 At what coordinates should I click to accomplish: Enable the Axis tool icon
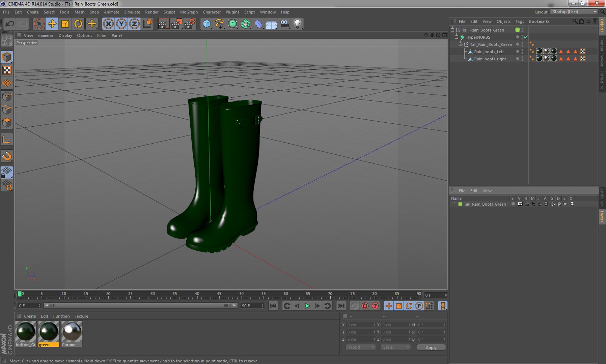[7, 140]
